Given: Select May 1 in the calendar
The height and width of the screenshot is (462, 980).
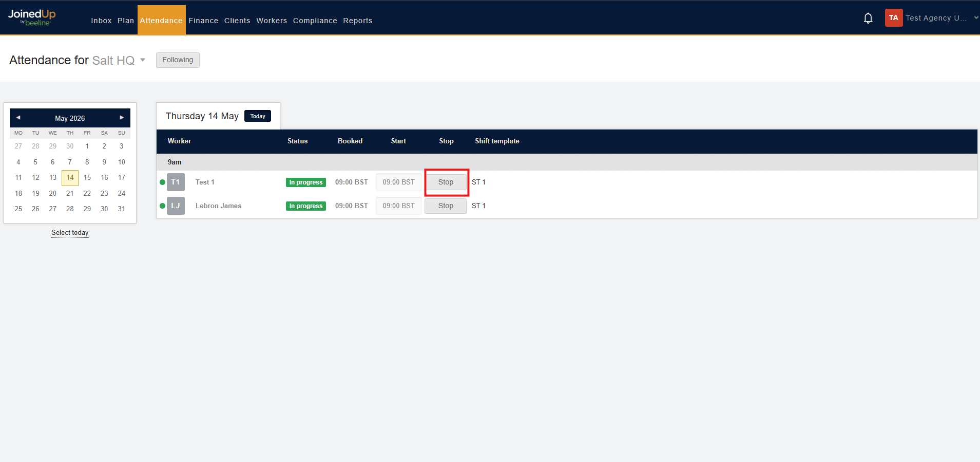Looking at the screenshot, I should point(87,146).
